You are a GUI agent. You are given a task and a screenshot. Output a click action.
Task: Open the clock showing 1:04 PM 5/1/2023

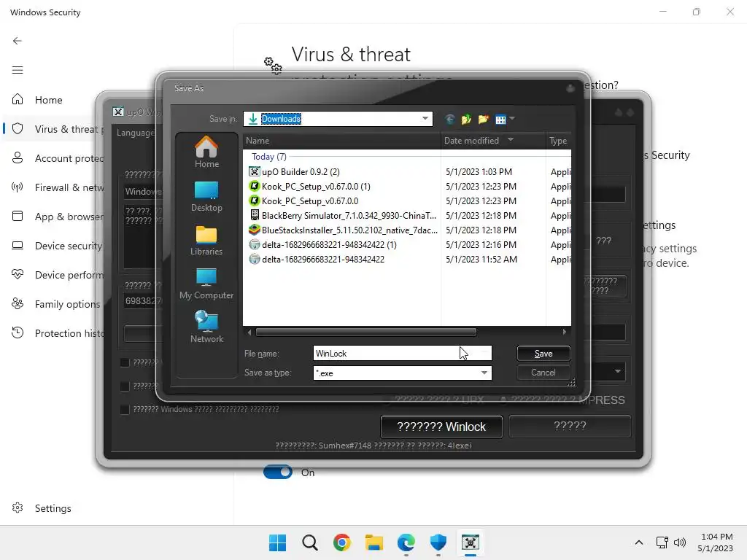(716, 542)
